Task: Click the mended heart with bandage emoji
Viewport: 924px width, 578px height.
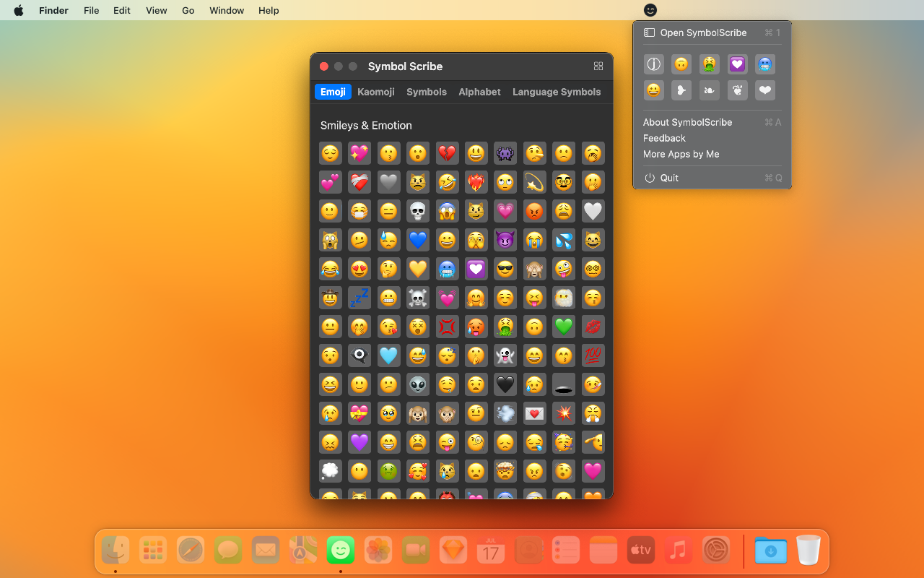Action: [359, 182]
